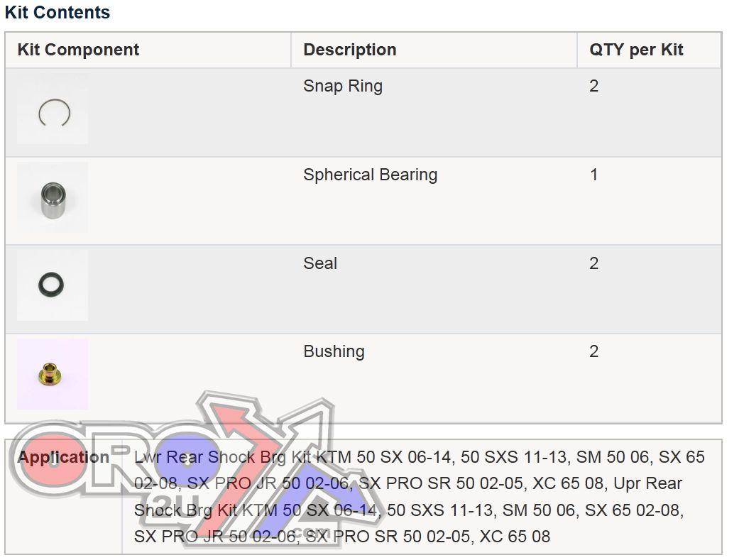Select the Spherical Bearing description text
This screenshot has width=739, height=560.
tap(370, 175)
